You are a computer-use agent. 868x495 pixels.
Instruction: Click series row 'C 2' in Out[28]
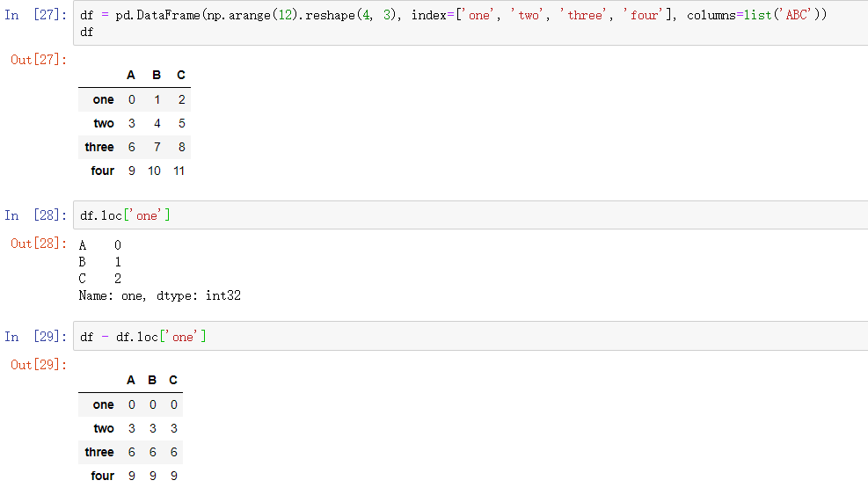99,279
